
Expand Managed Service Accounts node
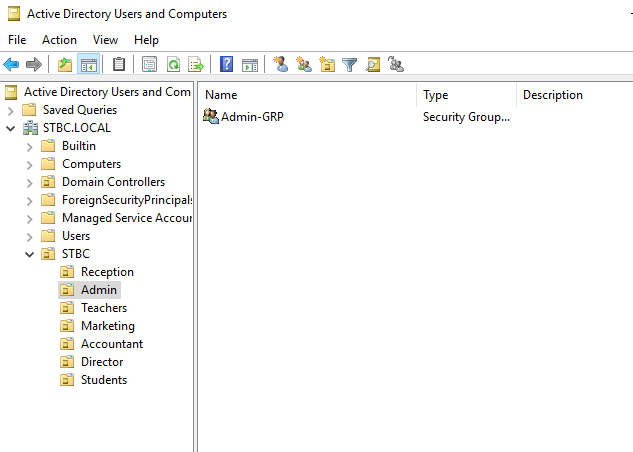coord(29,219)
